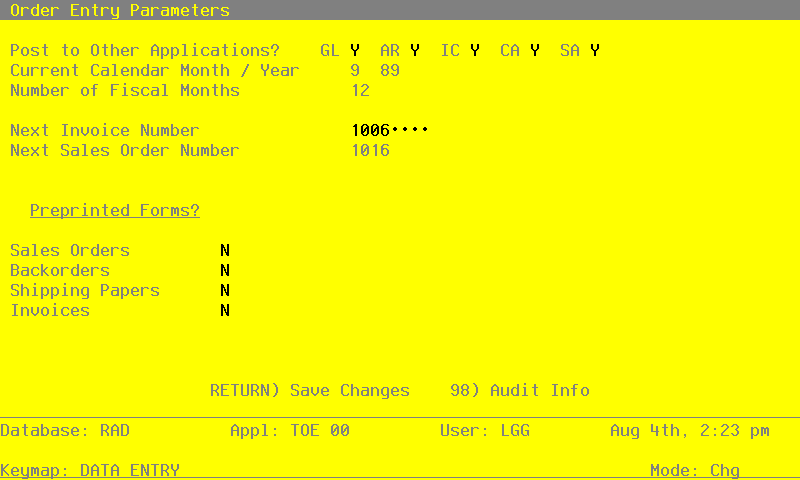
Task: Toggle the Shipping Papers preprinted N value
Action: click(x=225, y=290)
